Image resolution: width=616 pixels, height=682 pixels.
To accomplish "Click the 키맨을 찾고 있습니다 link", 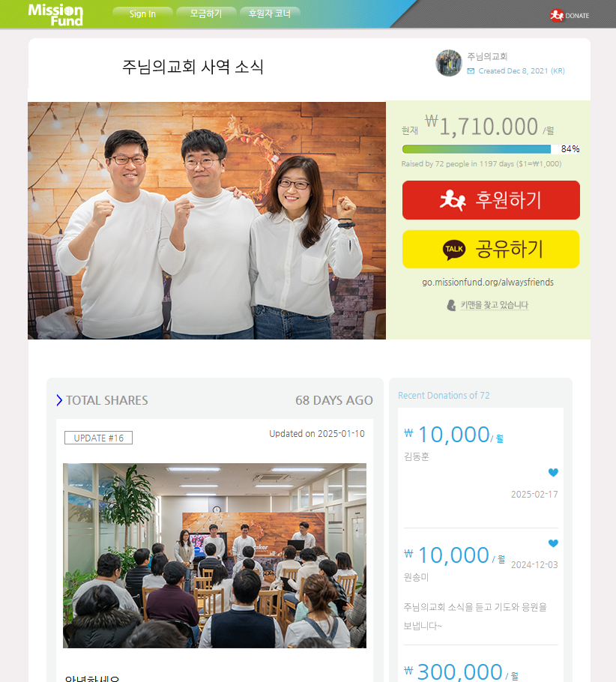I will click(494, 305).
